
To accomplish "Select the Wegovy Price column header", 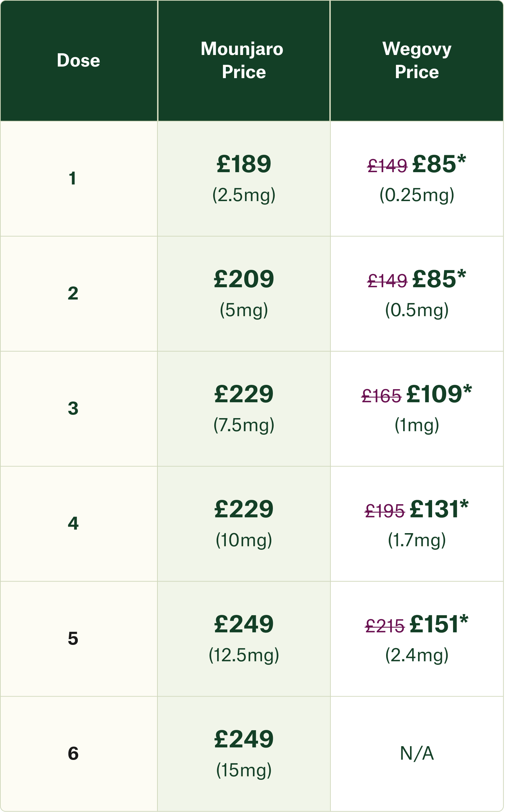I will click(x=417, y=60).
